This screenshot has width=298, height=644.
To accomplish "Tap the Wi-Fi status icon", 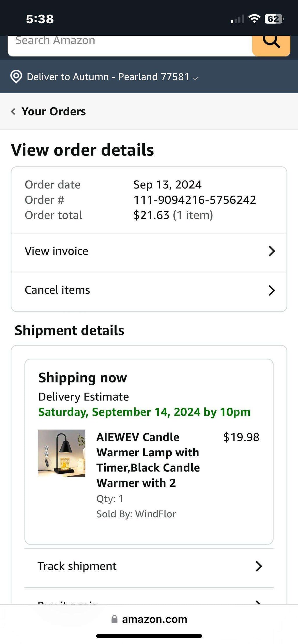I will (254, 19).
